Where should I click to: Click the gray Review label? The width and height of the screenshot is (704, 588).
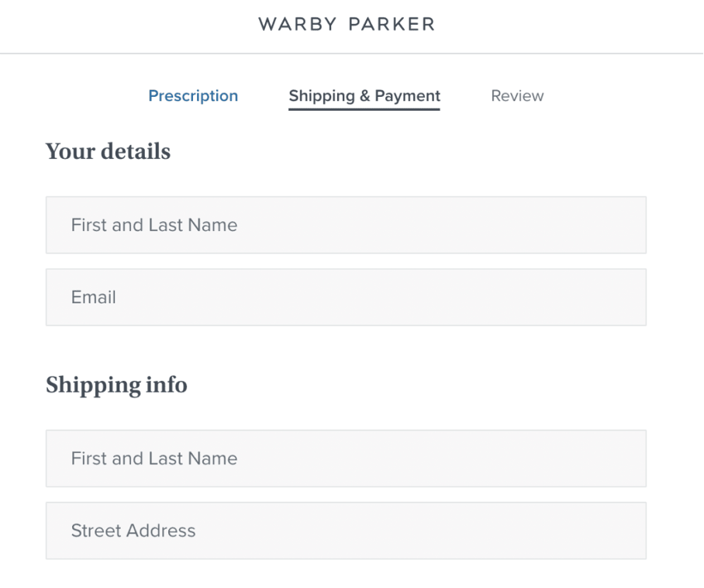[x=517, y=95]
